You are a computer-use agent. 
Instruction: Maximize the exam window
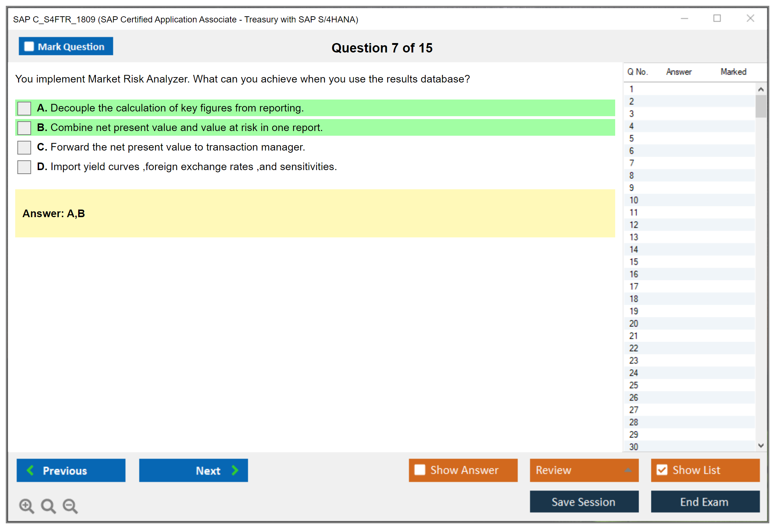pyautogui.click(x=717, y=18)
